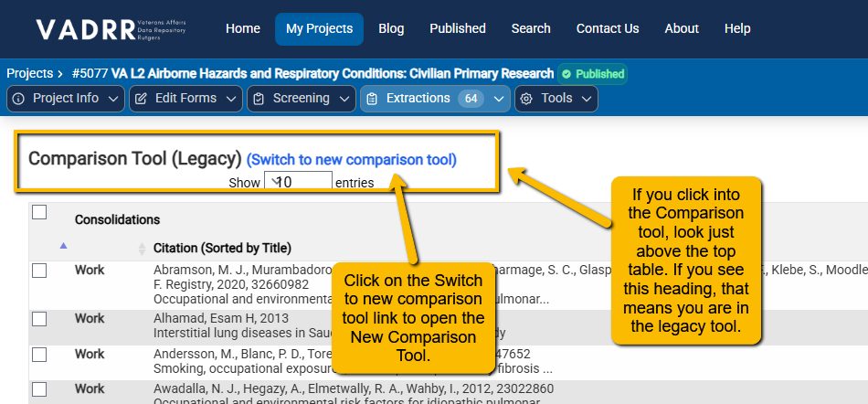Check the Abramson citation row checkbox

coord(39,271)
